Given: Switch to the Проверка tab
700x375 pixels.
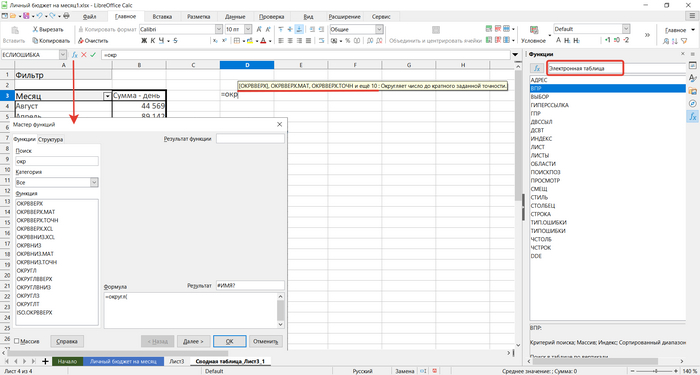Looking at the screenshot, I should point(271,17).
